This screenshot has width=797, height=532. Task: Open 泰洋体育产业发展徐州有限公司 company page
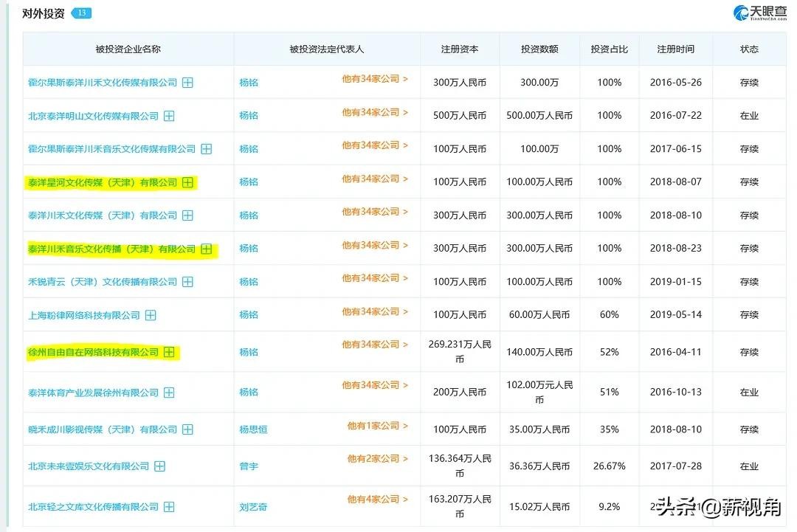[x=93, y=393]
